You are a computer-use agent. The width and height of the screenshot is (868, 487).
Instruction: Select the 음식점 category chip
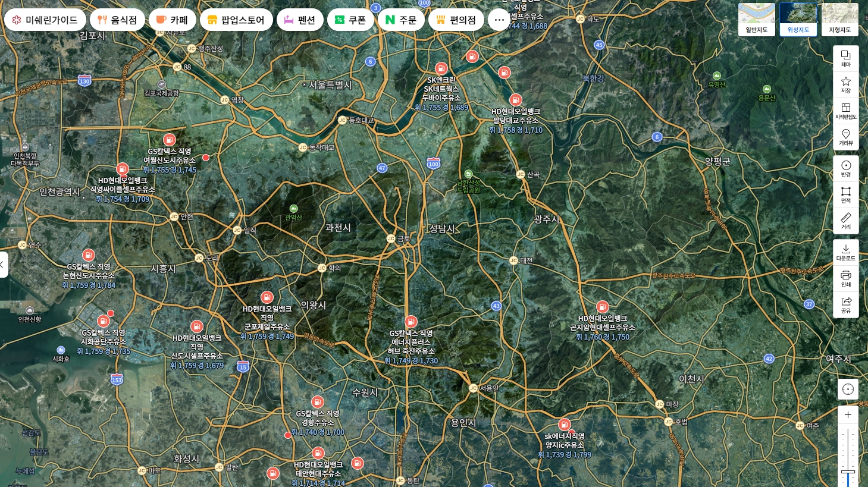[x=118, y=20]
